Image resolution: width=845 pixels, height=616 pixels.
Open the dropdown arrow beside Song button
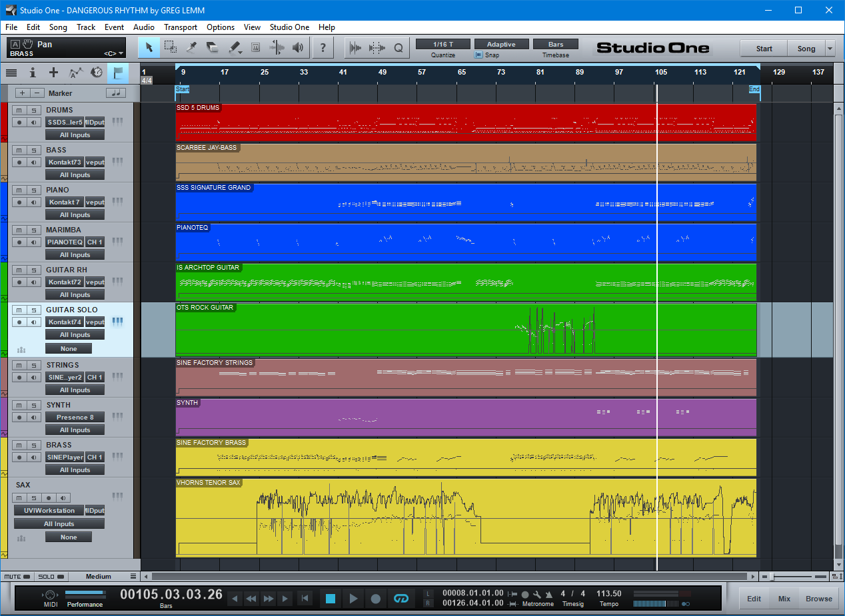coord(830,49)
